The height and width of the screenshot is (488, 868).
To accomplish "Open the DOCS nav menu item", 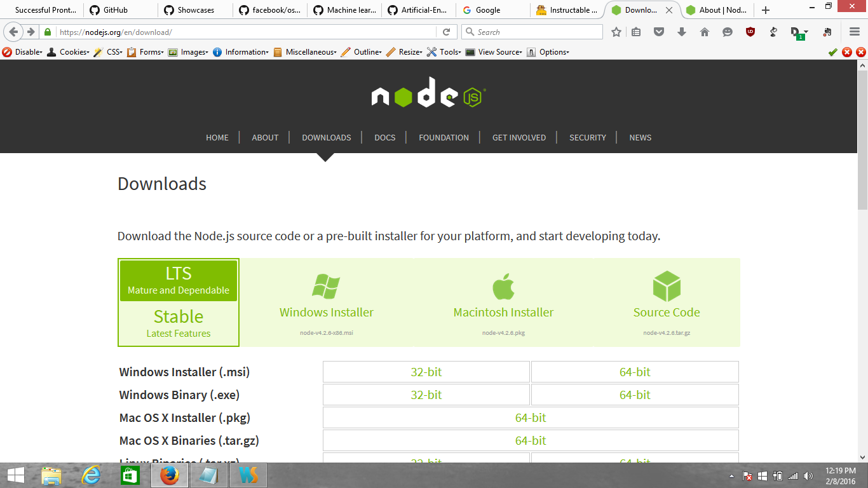I will pyautogui.click(x=385, y=137).
